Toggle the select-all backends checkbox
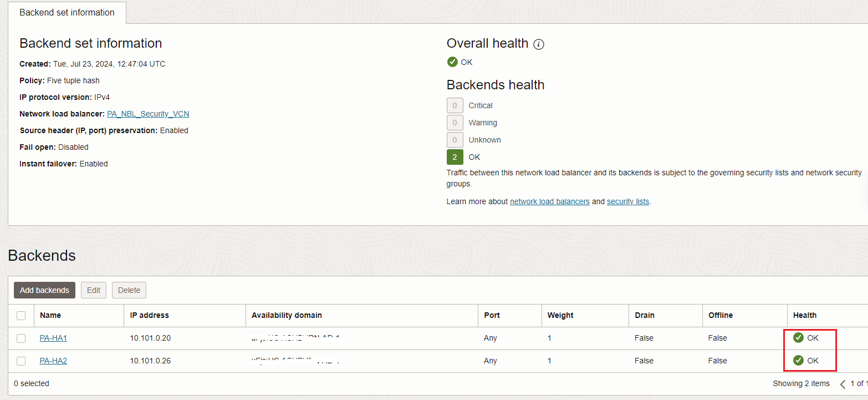 pos(21,316)
